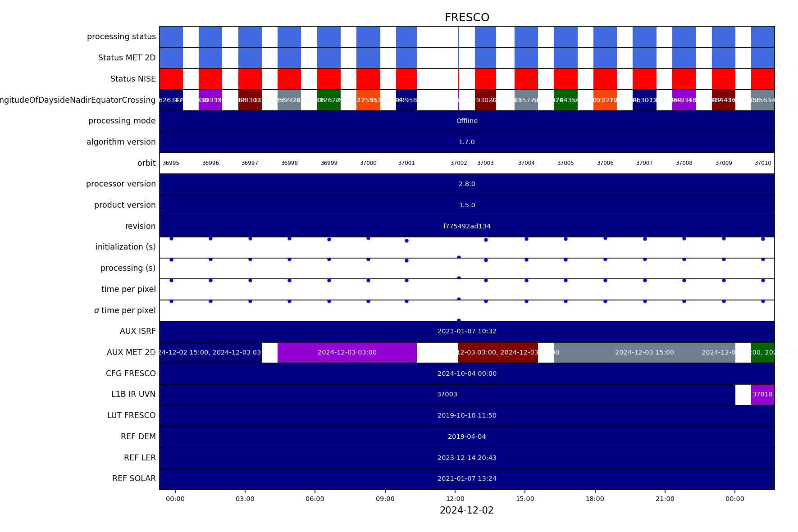Click the '1.7.0' algorithm version value
Screen dimensions: 798x532
coord(467,142)
